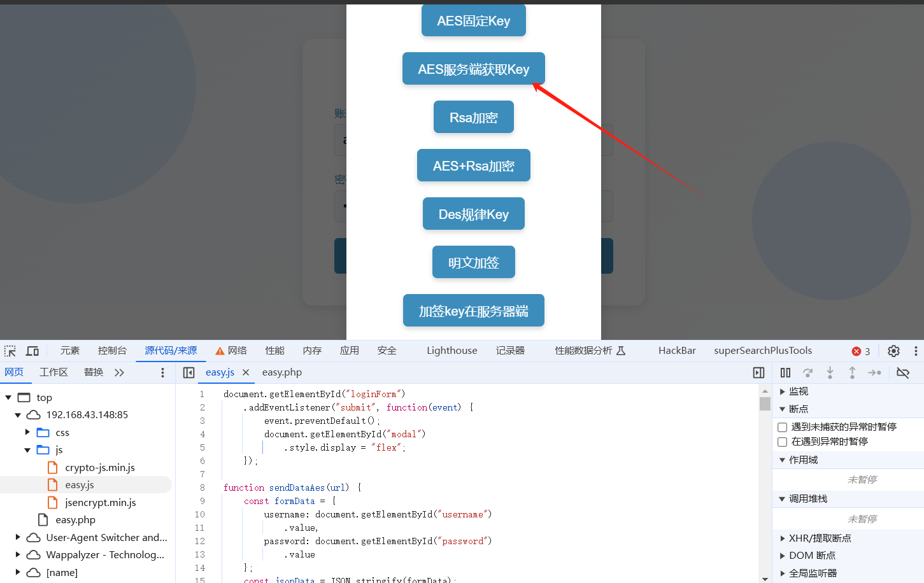Expand XHR/提取断点 section
This screenshot has height=583, width=924.
point(783,538)
